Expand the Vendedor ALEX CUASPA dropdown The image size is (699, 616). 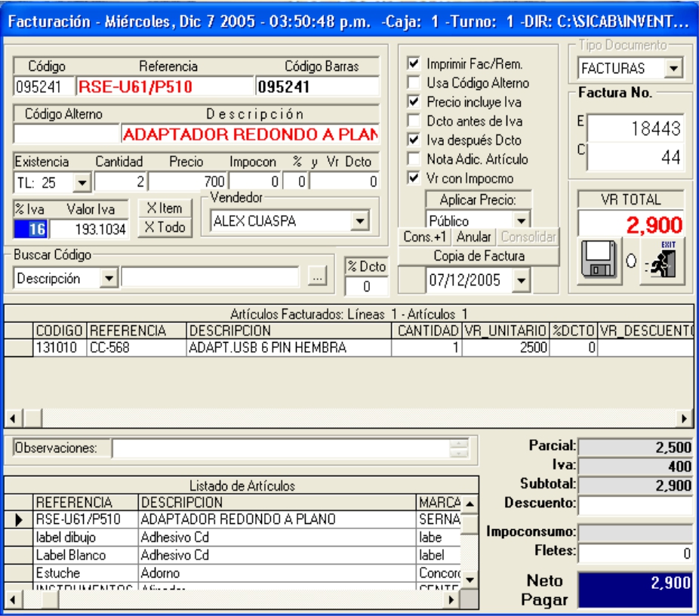point(361,221)
